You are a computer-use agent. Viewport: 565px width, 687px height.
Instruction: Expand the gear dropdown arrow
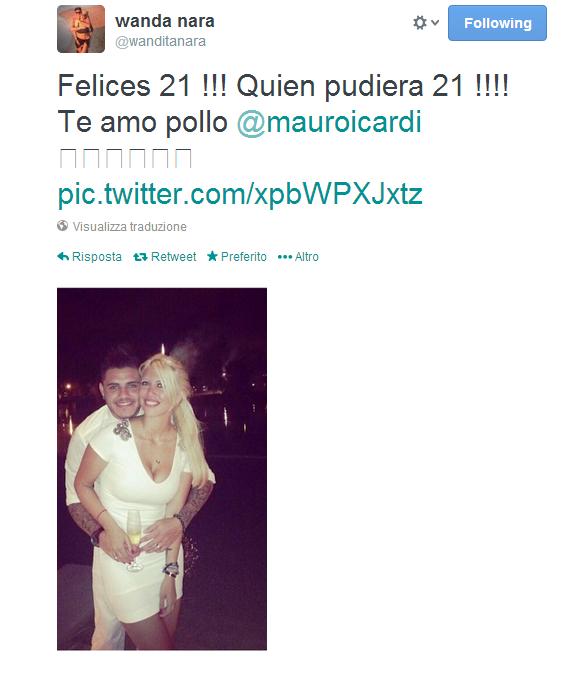[x=435, y=22]
